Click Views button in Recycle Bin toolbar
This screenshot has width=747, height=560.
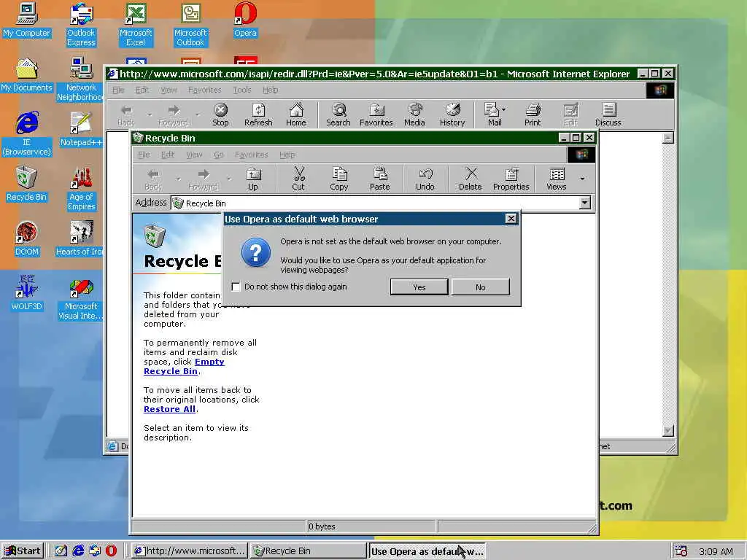pyautogui.click(x=557, y=179)
